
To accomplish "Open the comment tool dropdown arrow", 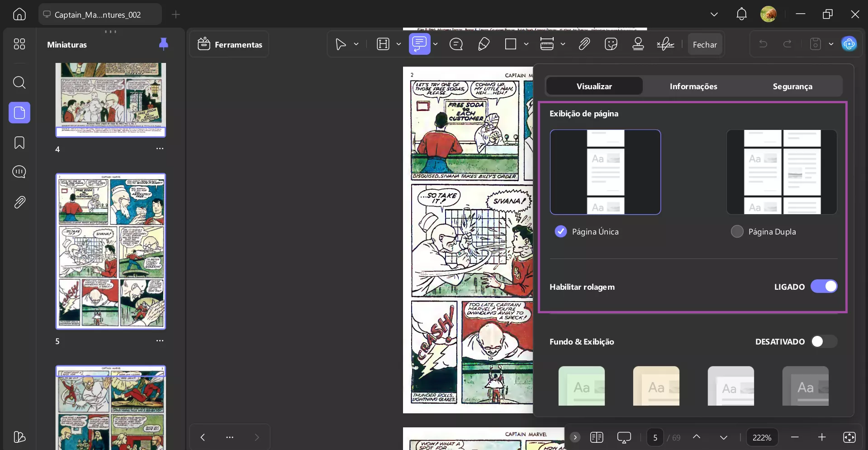I will pyautogui.click(x=435, y=44).
